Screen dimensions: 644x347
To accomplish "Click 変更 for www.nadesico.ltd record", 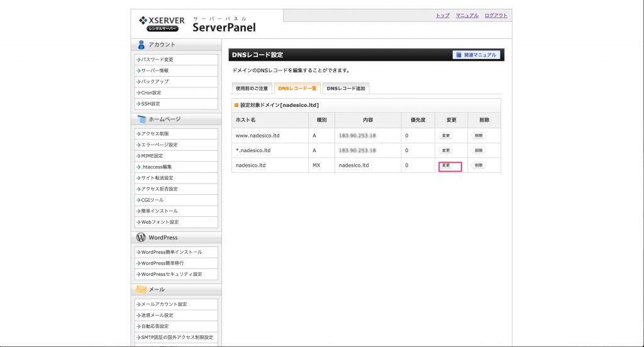I will point(446,135).
